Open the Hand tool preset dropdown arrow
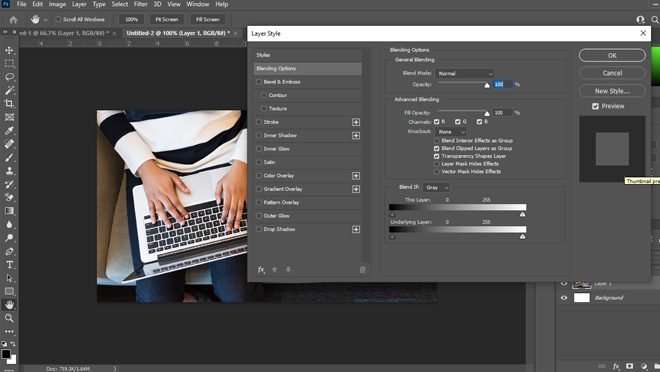This screenshot has width=660, height=372. 45,20
